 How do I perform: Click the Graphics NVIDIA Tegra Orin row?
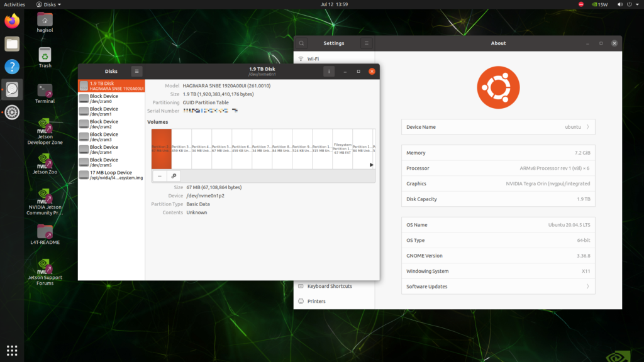pos(498,184)
